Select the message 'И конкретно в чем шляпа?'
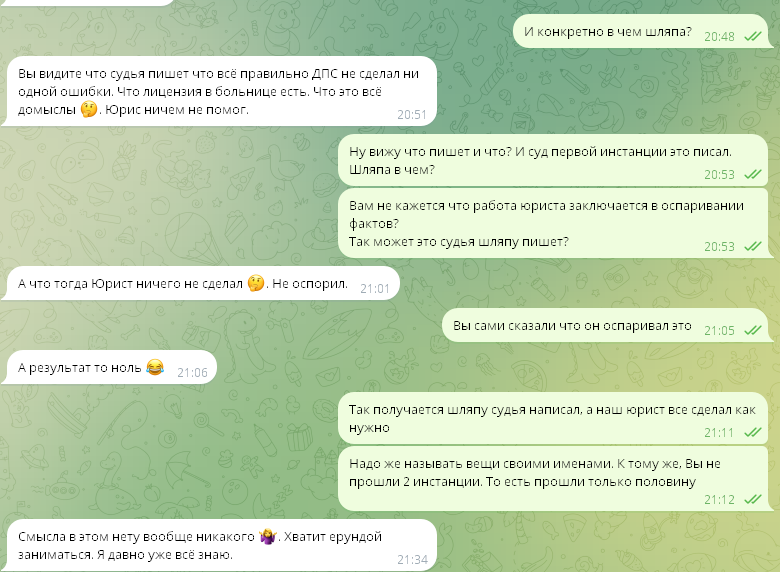The width and height of the screenshot is (780, 572). coord(641,31)
